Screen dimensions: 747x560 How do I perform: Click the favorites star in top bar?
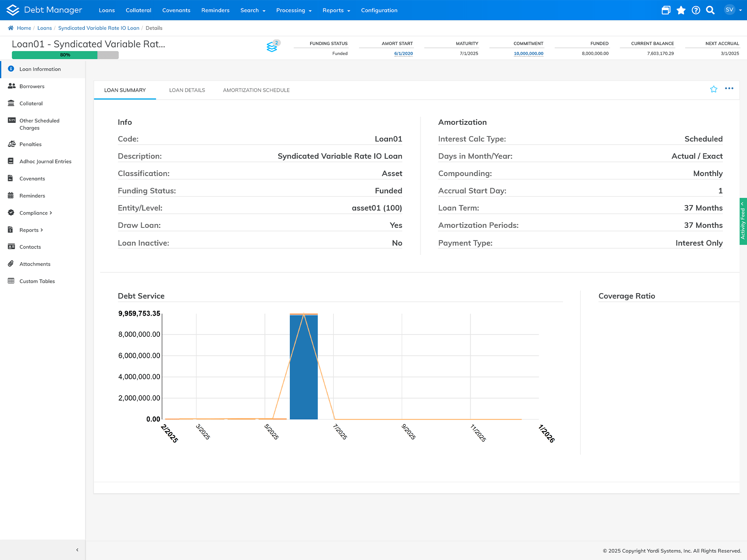coord(681,10)
